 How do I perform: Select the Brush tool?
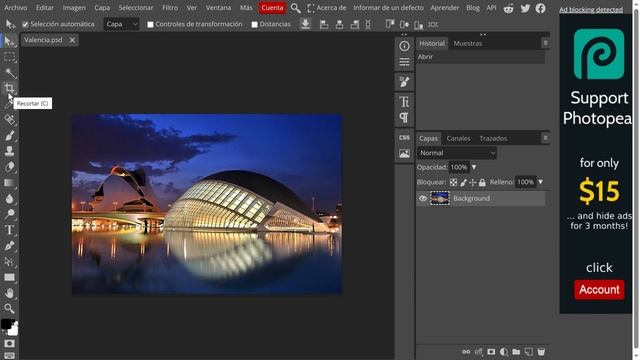point(9,136)
